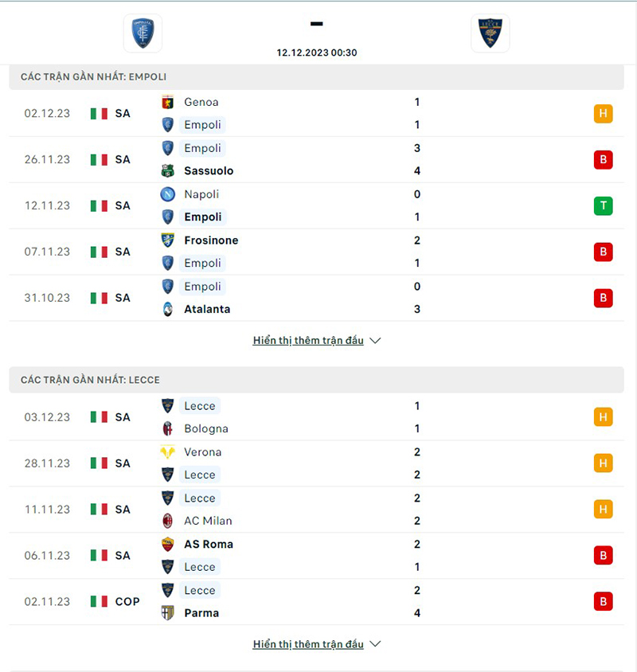Select the Genoa club crest
Screen dimensions: 637x672
click(x=167, y=102)
